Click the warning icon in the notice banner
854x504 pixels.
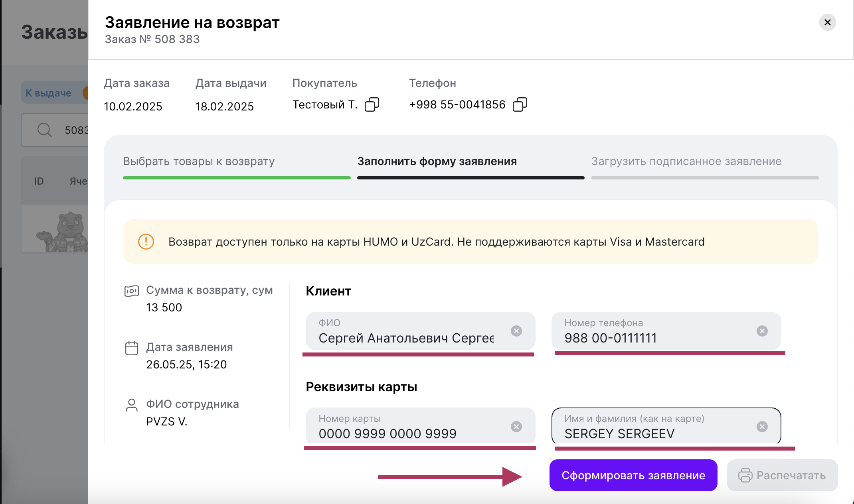146,242
